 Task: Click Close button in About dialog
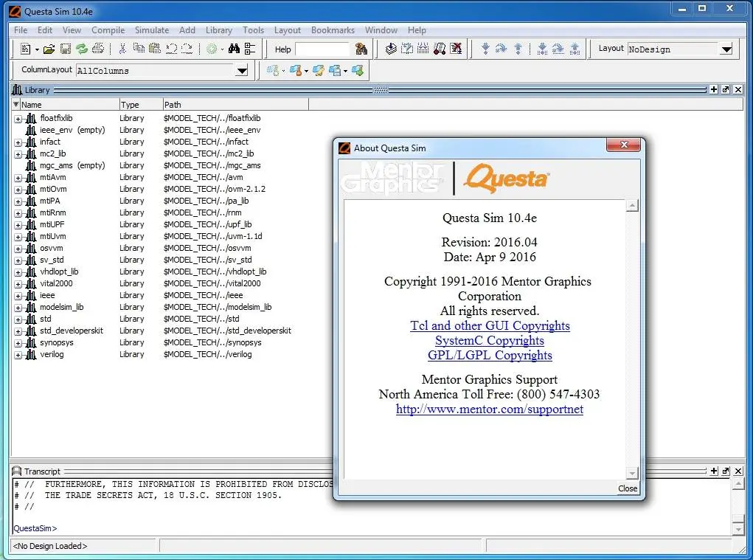pyautogui.click(x=628, y=488)
